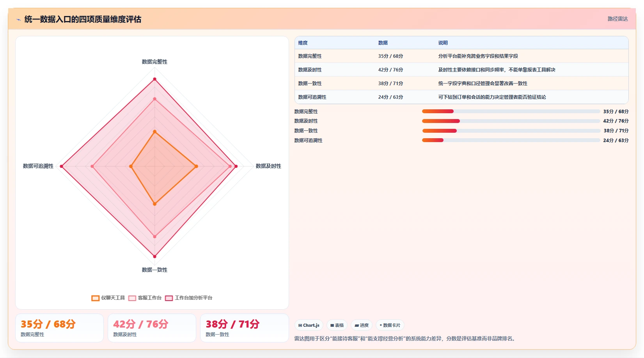
Task: Click the 说明 table column header
Action: point(443,43)
